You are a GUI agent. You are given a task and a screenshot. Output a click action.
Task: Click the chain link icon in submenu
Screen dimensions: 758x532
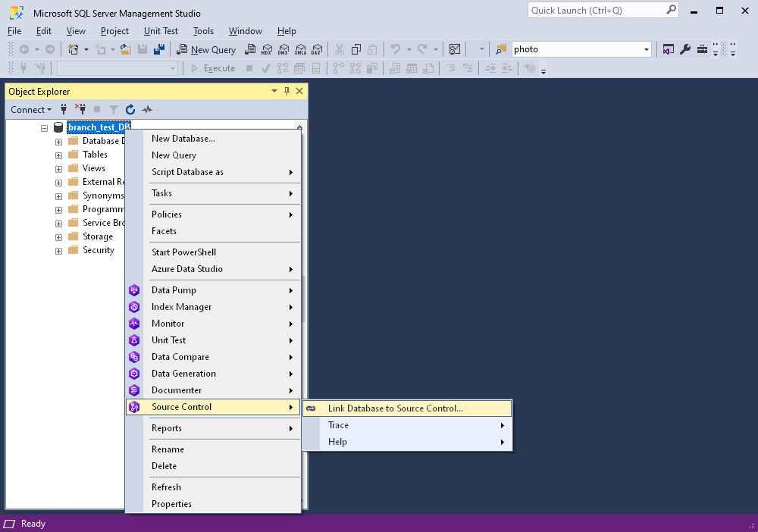tap(312, 408)
